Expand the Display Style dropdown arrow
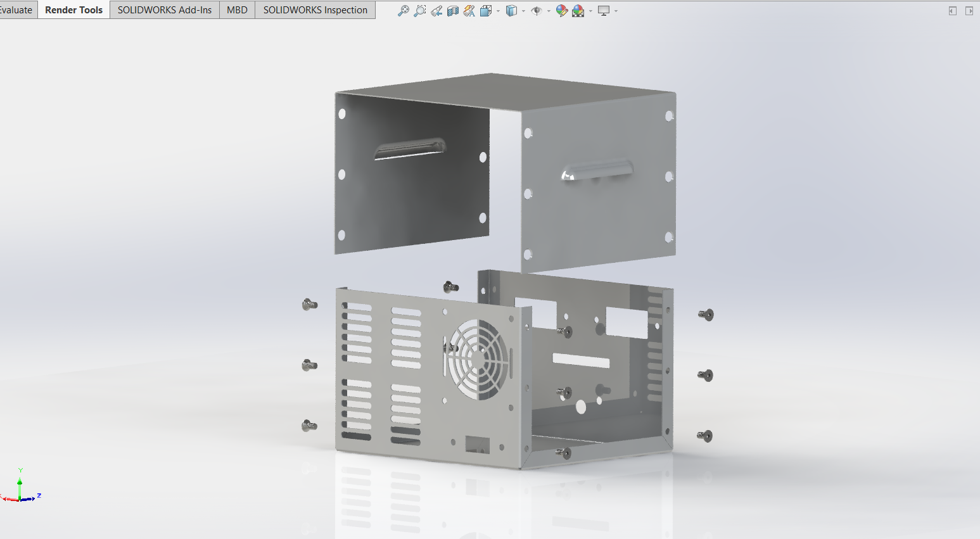The height and width of the screenshot is (539, 980). (x=523, y=11)
